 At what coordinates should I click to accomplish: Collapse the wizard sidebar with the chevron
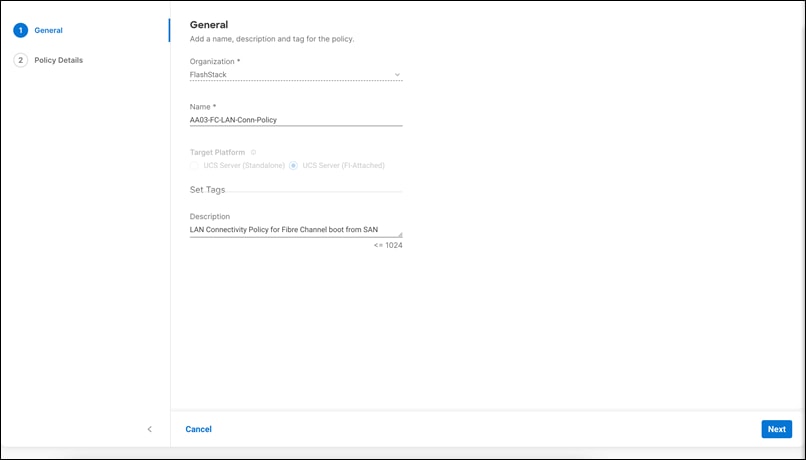(150, 429)
